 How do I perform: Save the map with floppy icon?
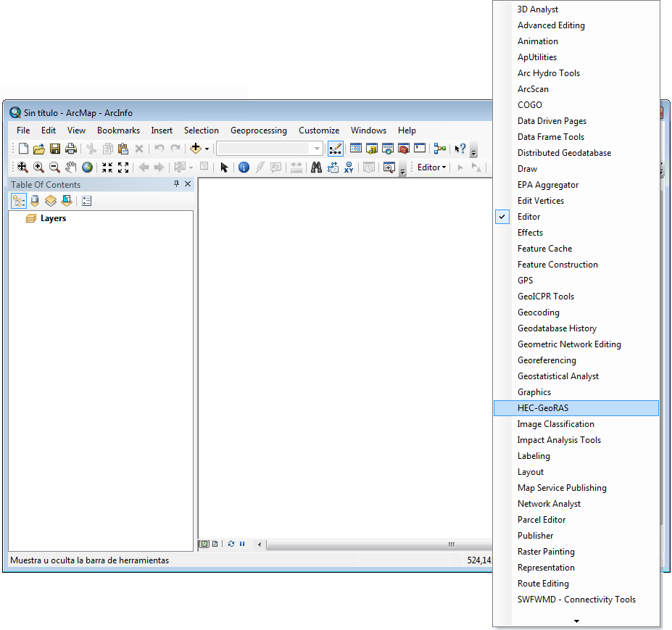pos(55,149)
